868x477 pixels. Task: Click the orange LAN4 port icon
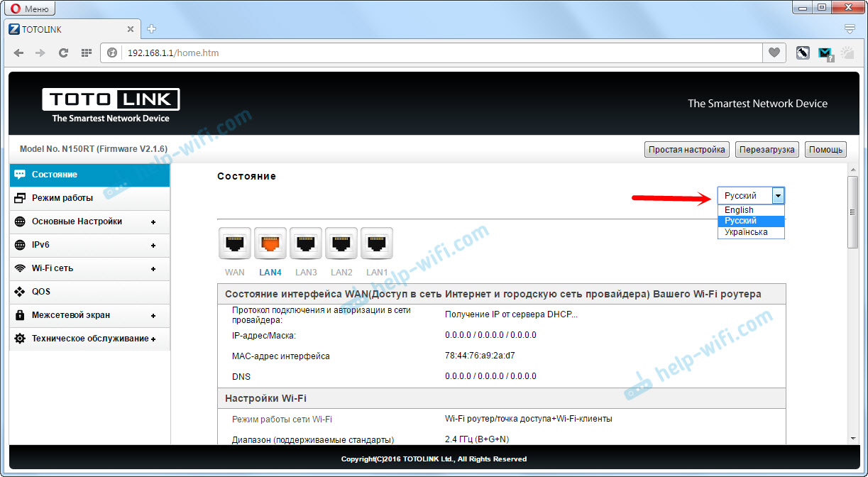pos(270,244)
